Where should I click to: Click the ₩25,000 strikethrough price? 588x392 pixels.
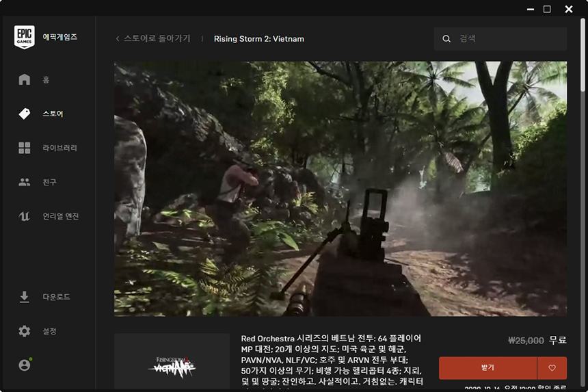tap(526, 340)
